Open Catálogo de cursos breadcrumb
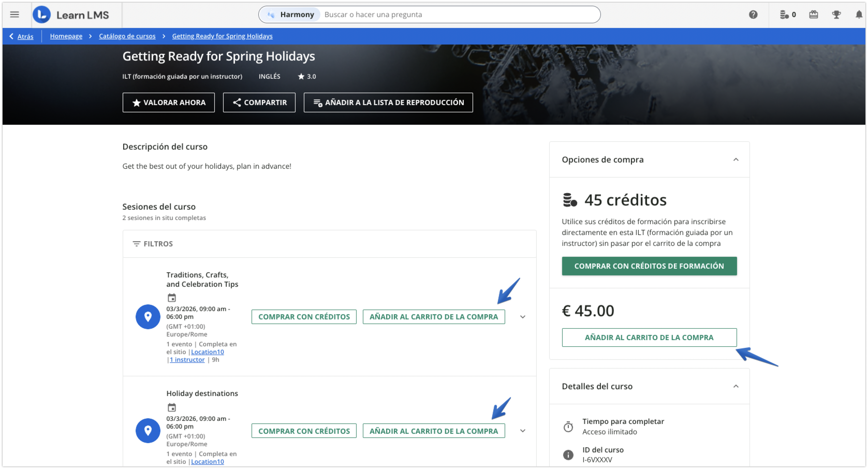The width and height of the screenshot is (868, 469). (x=127, y=36)
